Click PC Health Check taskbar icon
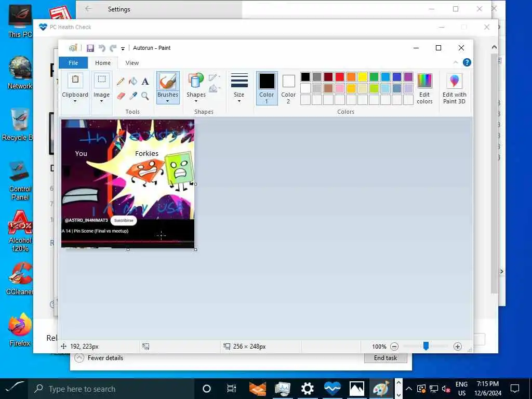This screenshot has width=532, height=399. (332, 389)
